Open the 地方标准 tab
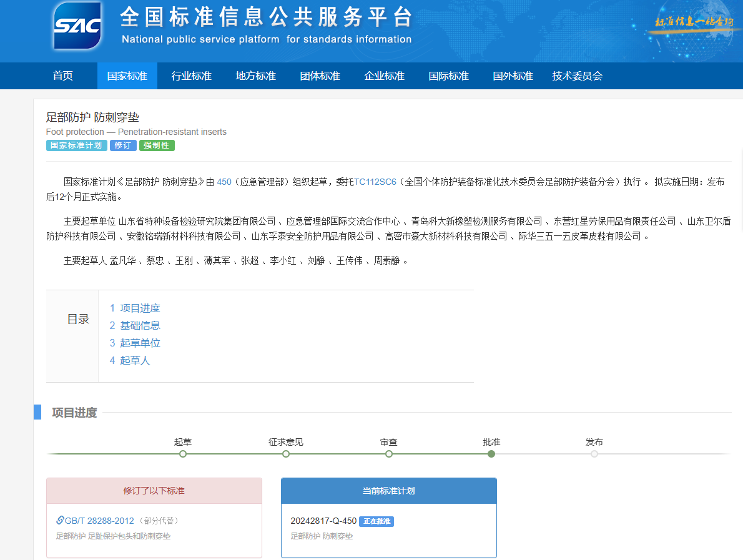This screenshot has height=560, width=743. [256, 76]
